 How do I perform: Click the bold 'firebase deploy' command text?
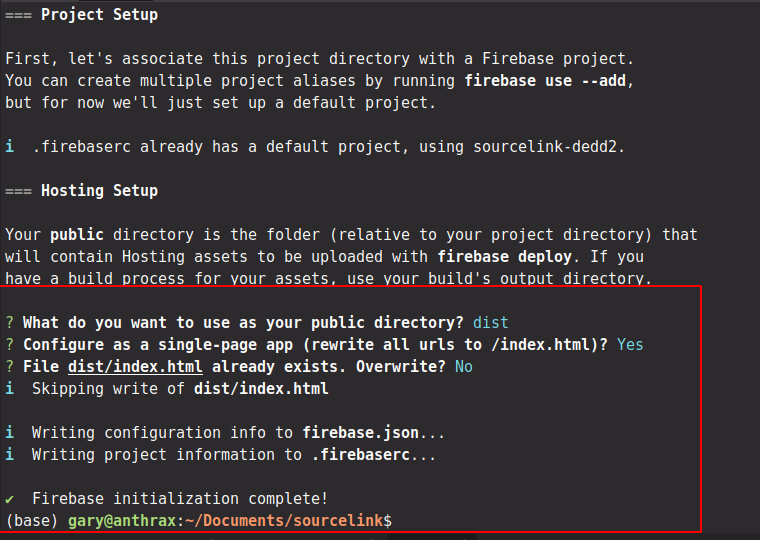[504, 256]
